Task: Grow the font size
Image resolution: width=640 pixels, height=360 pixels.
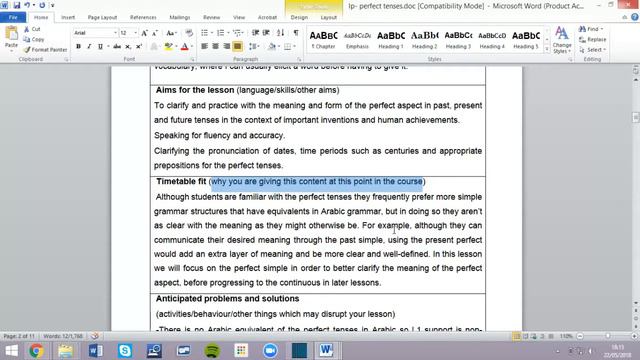Action: coord(144,33)
